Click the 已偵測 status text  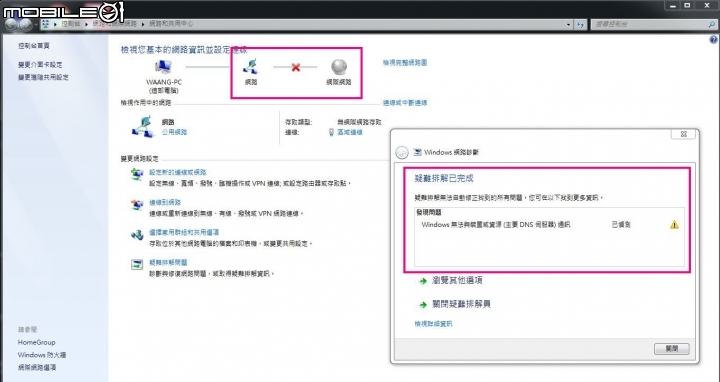pyautogui.click(x=621, y=225)
